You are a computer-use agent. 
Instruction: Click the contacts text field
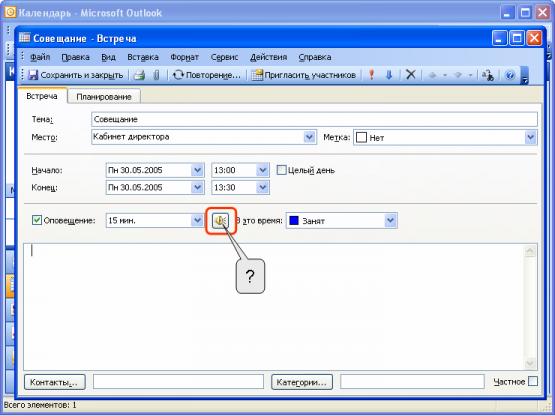179,382
